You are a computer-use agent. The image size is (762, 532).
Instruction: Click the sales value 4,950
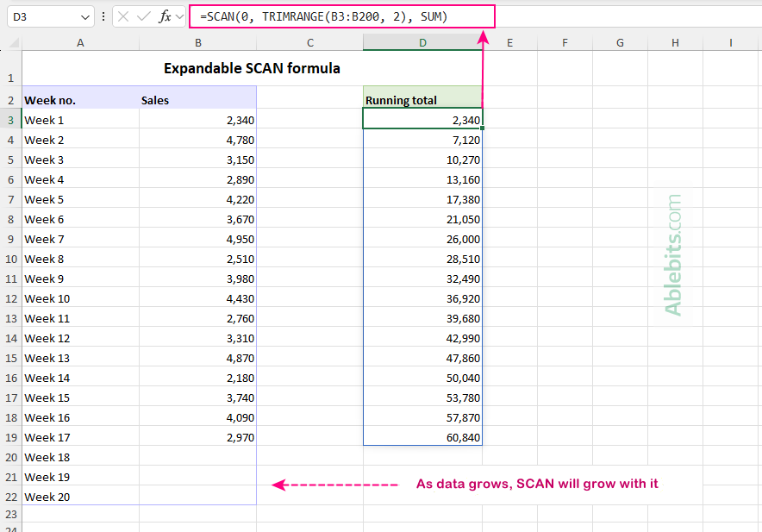click(197, 239)
